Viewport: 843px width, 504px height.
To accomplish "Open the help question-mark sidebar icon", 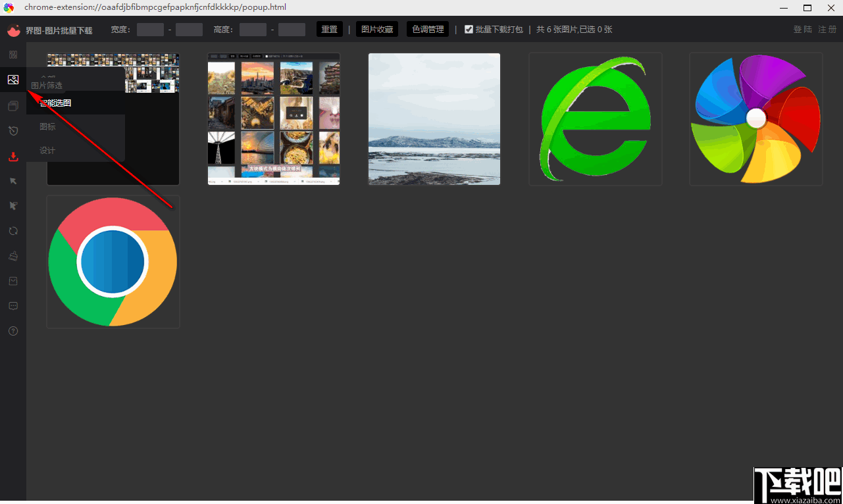I will 13,331.
